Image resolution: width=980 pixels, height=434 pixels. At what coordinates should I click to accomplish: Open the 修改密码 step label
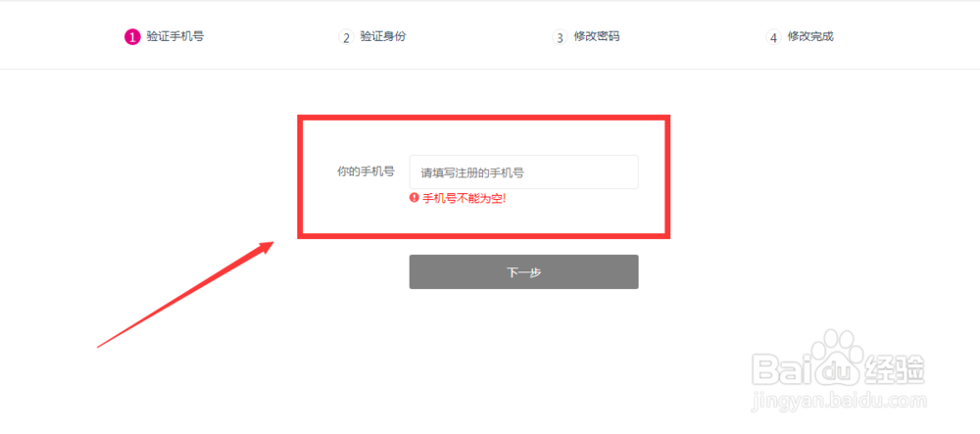pos(597,36)
